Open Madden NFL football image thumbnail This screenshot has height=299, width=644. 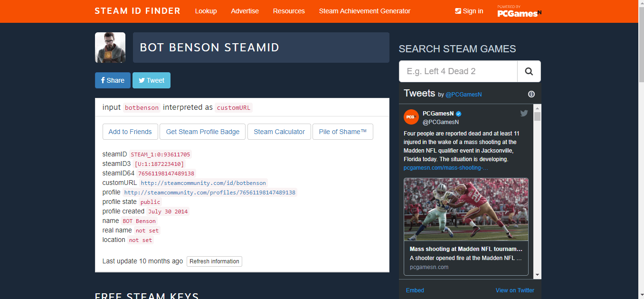[x=466, y=210]
